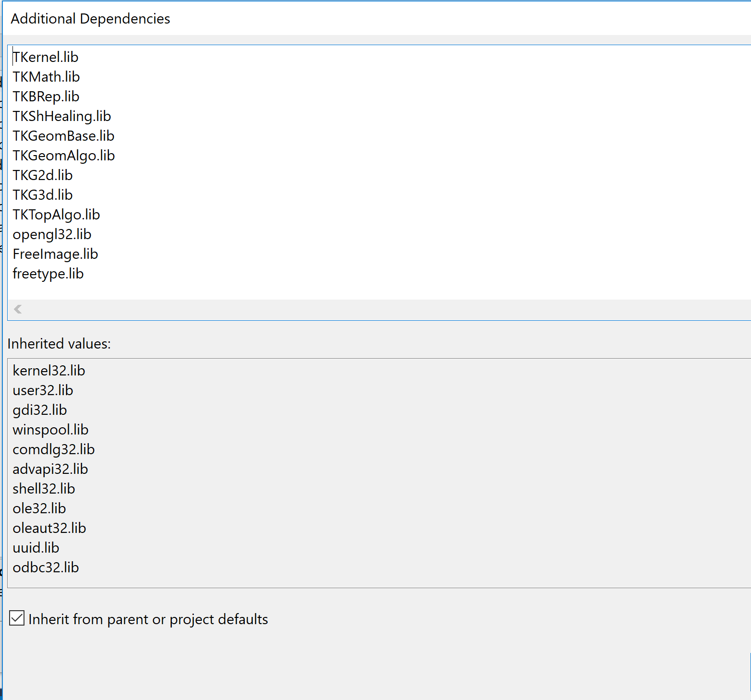Place cursor on the FreeImage.lib line

[x=55, y=254]
